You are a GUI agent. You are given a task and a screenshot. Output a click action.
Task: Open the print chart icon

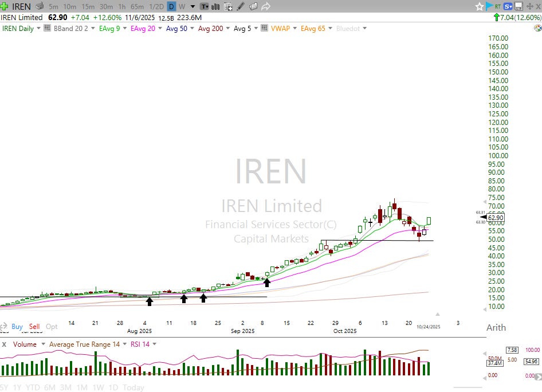click(x=40, y=6)
